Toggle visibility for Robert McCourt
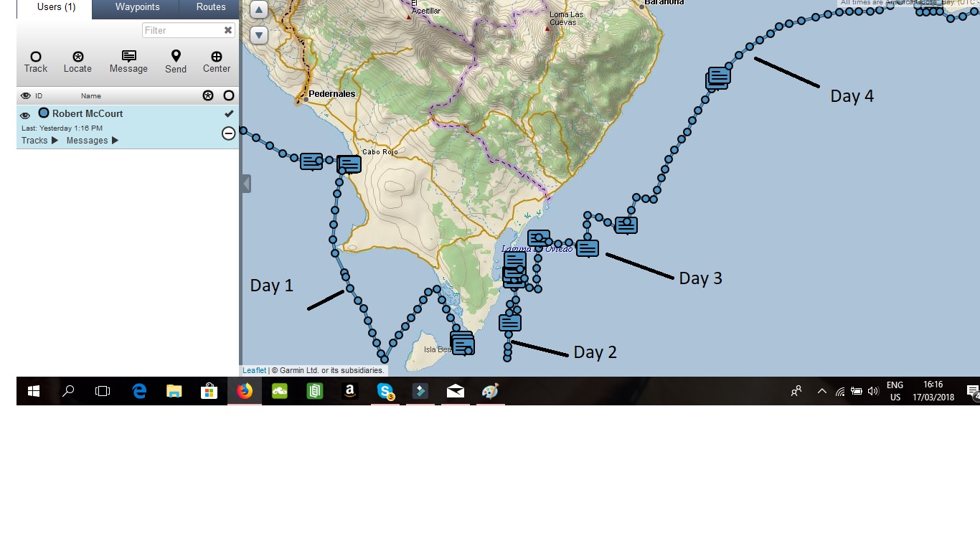980x551 pixels. (x=24, y=113)
